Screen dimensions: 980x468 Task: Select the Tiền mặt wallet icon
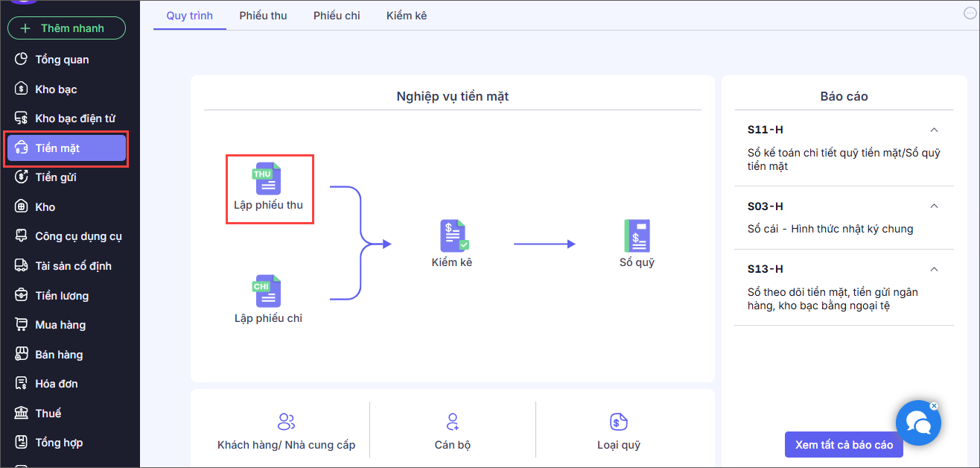[x=22, y=148]
